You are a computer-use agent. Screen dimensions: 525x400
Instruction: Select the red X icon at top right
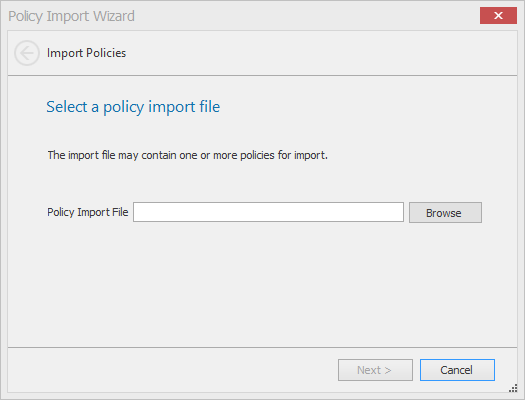click(498, 15)
